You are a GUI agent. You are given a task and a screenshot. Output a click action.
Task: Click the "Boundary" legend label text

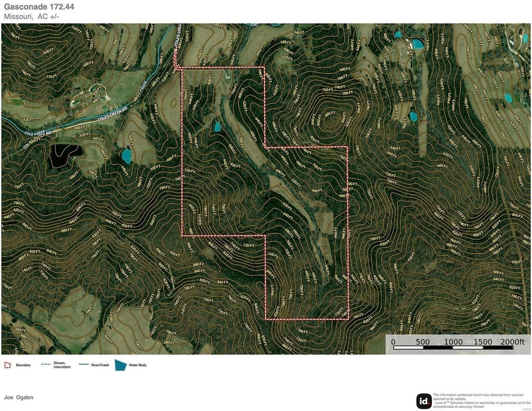pos(23,365)
